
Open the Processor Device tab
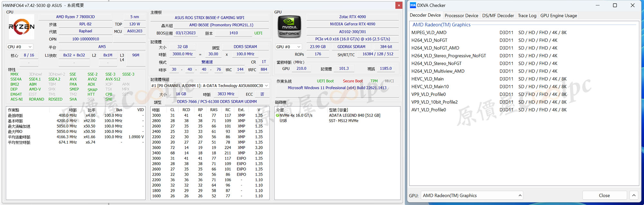461,15
